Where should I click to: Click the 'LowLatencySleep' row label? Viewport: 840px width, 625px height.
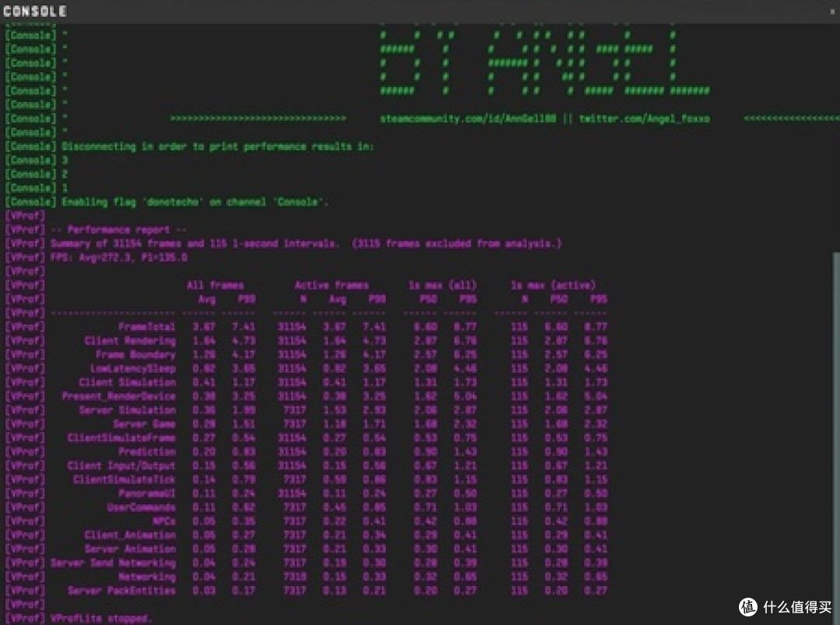pos(132,369)
